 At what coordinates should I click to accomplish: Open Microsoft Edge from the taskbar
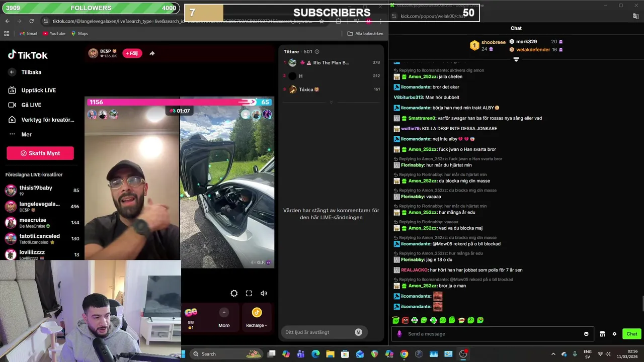(315, 354)
